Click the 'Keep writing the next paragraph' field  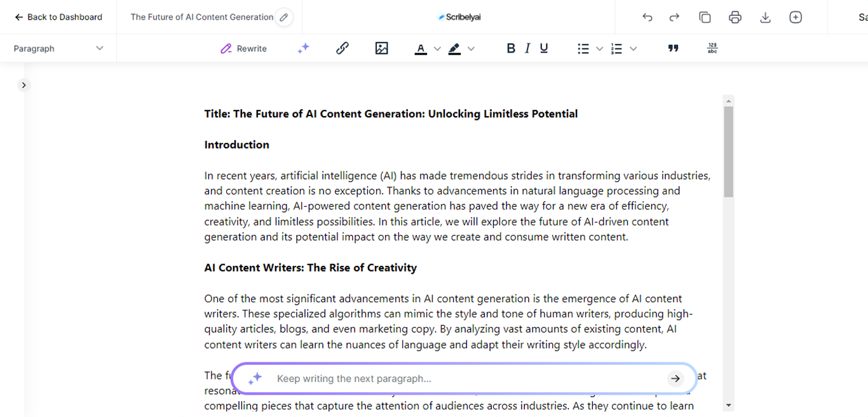click(x=464, y=379)
